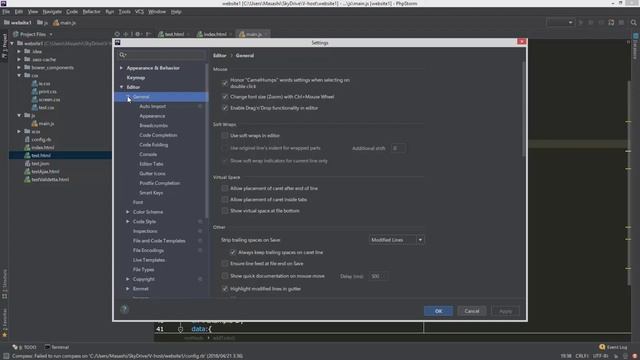Screen dimensions: 640x360
Task: Select Keymap in settings tree
Action: [136, 78]
